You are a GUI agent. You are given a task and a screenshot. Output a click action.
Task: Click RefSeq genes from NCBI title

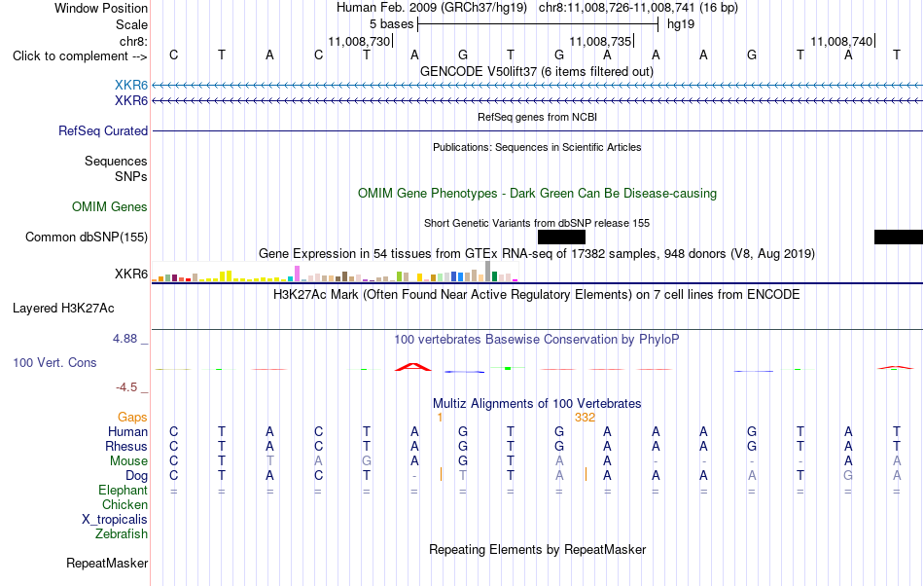coord(537,118)
